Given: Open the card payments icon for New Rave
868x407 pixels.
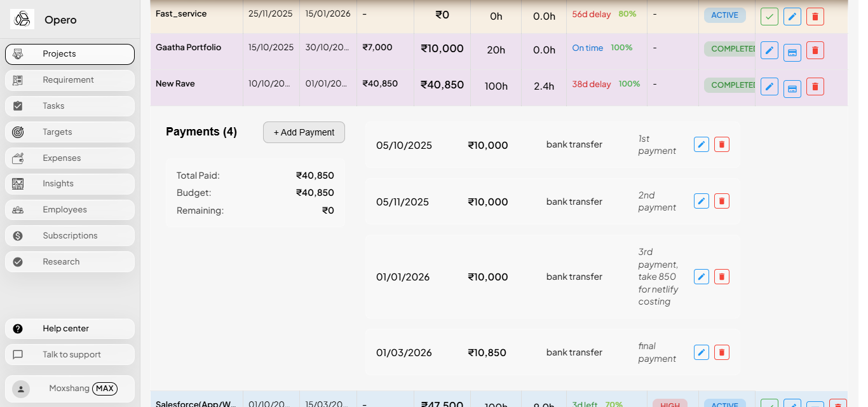Looking at the screenshot, I should click(x=792, y=86).
